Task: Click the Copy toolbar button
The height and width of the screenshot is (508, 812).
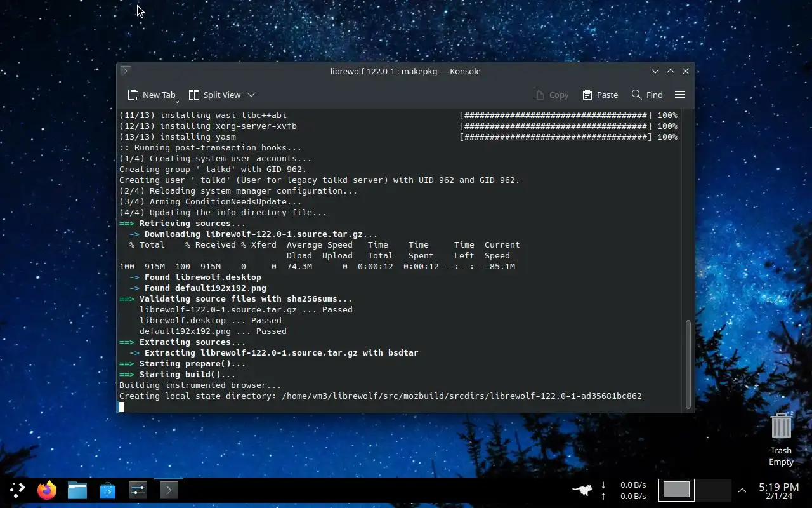Action: [x=551, y=95]
